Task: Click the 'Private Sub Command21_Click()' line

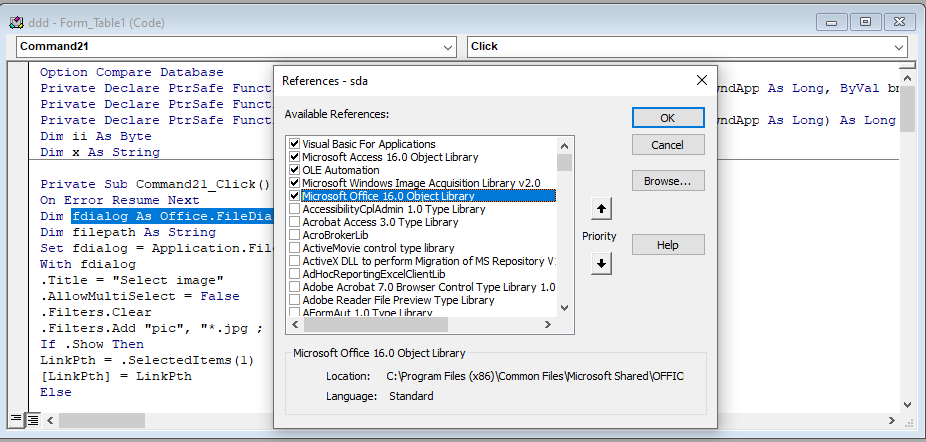Action: pyautogui.click(x=155, y=184)
